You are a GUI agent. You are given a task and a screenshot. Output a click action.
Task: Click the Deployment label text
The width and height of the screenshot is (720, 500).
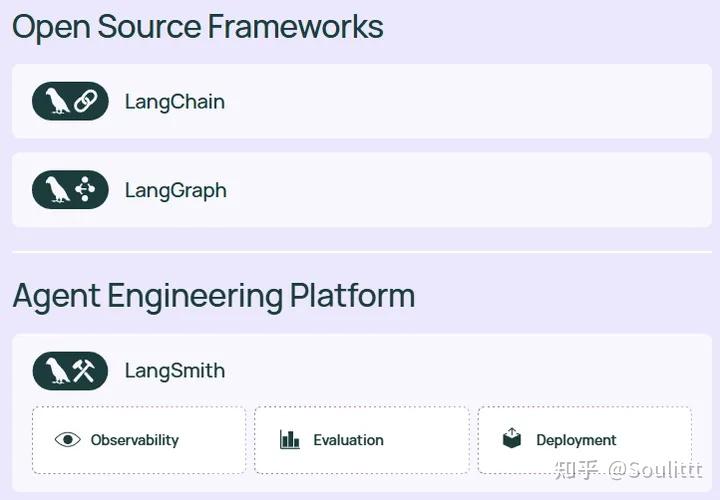pyautogui.click(x=576, y=440)
